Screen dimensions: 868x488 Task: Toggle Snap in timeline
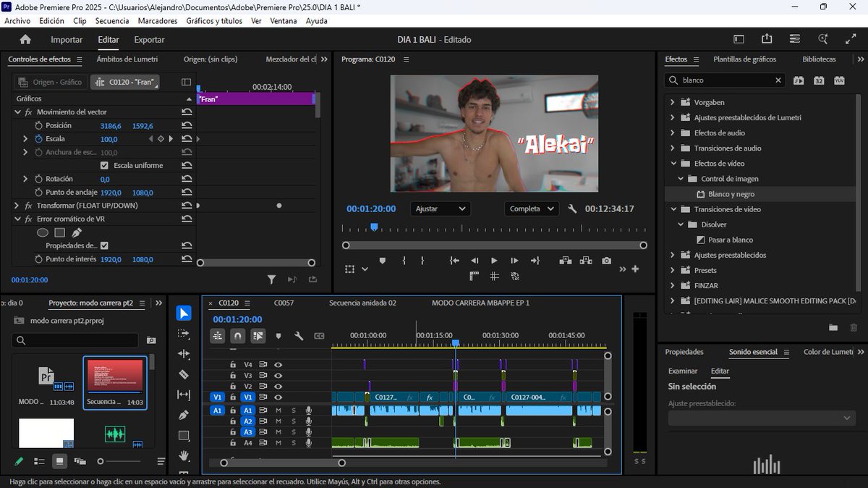pos(237,336)
